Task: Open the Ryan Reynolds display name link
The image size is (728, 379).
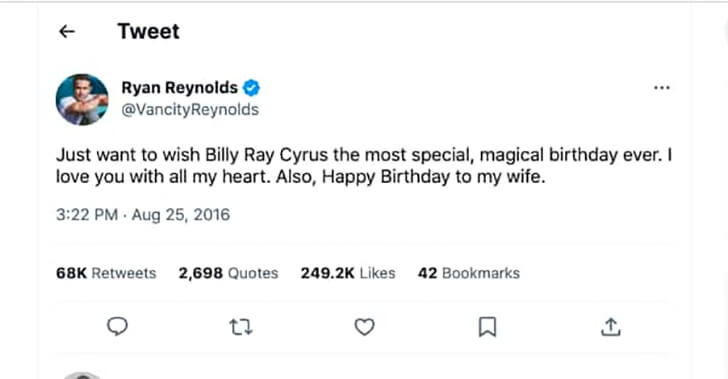Action: [x=179, y=87]
